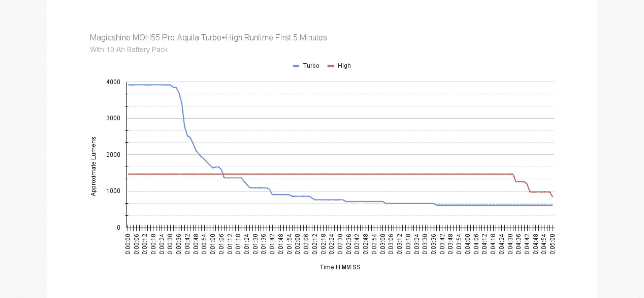The image size is (644, 298).
Task: Click the 0 y-axis label
Action: click(x=118, y=228)
